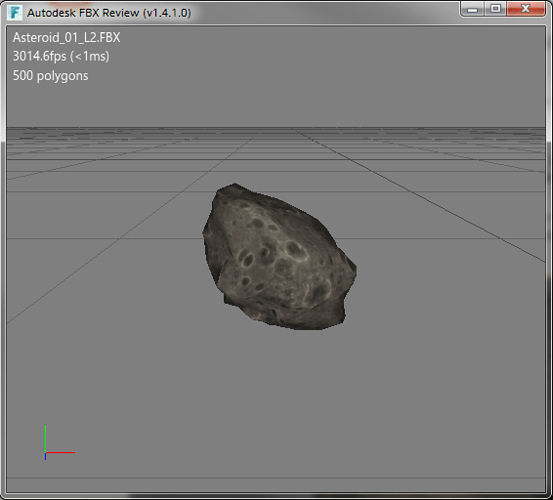This screenshot has height=500, width=553.
Task: Close the Autodesk FBX Review window
Action: (526, 9)
